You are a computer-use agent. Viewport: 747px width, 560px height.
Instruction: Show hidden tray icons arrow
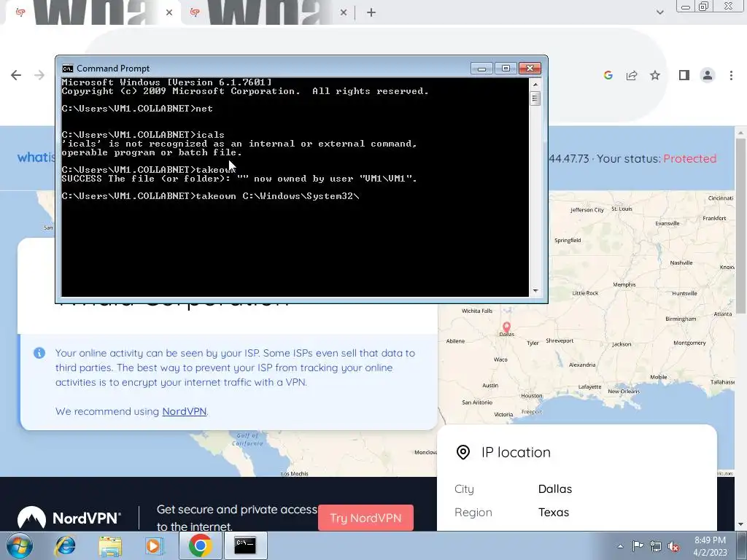620,546
